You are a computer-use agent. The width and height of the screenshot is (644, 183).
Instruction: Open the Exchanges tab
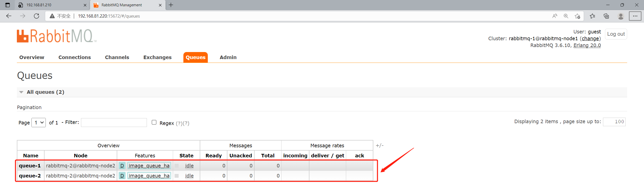click(157, 57)
